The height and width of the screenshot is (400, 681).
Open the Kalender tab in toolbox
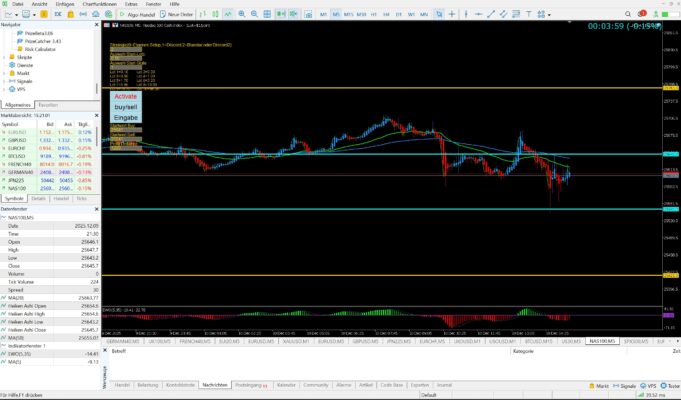click(286, 385)
